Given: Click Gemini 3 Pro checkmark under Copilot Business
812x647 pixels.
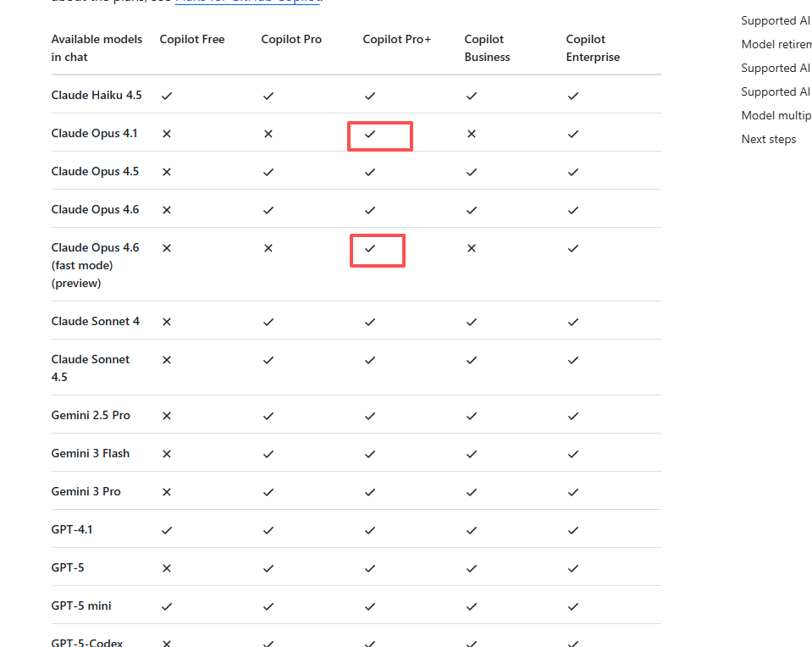Looking at the screenshot, I should click(x=472, y=492).
